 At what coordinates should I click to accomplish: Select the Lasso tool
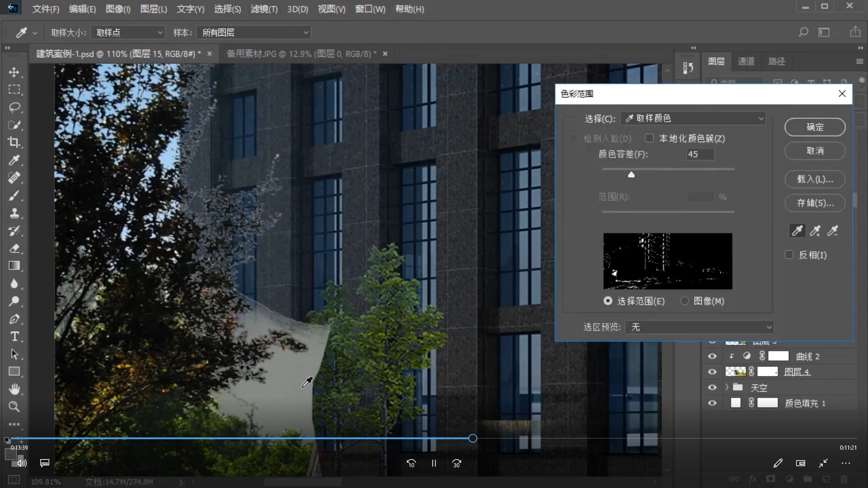[14, 108]
